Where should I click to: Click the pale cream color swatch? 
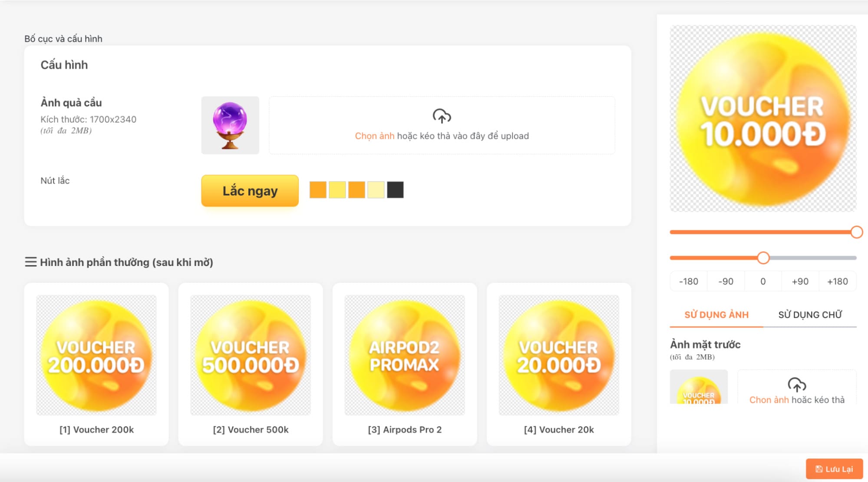376,190
